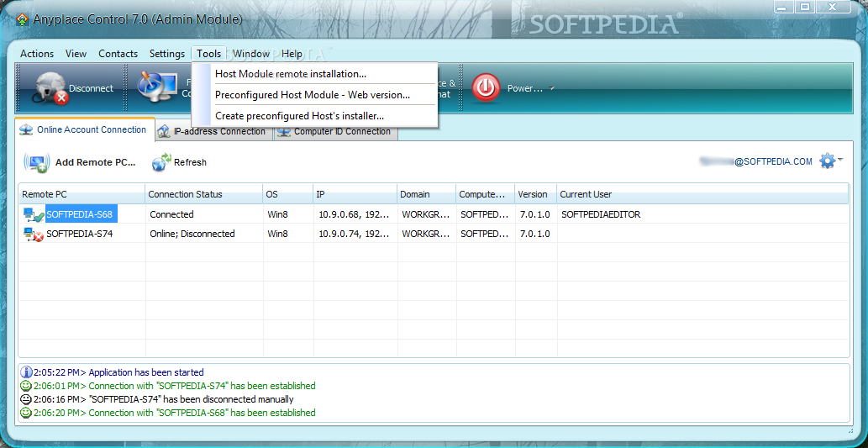Open the Help menu

[x=292, y=54]
